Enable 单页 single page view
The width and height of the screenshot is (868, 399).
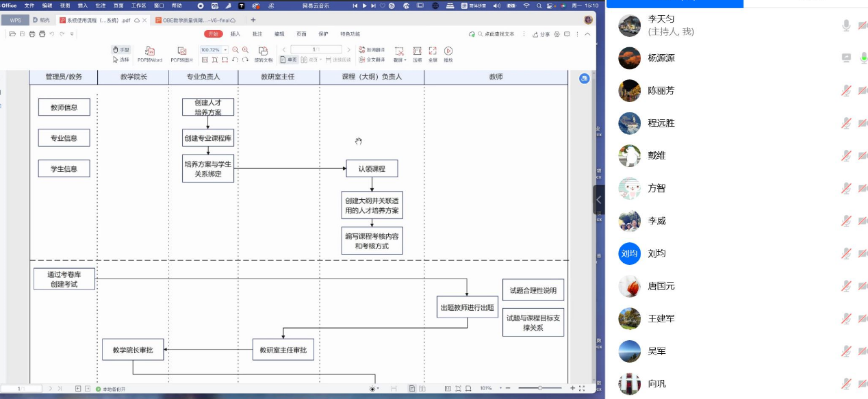pos(289,60)
